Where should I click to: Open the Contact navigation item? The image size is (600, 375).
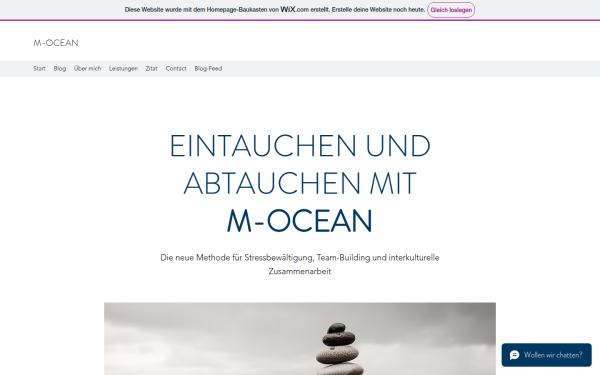click(x=176, y=68)
